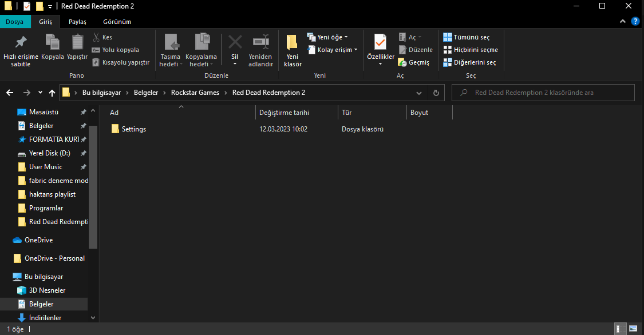Image resolution: width=644 pixels, height=335 pixels.
Task: Pin folder with Hızlı erişime sabitle
Action: (x=21, y=50)
